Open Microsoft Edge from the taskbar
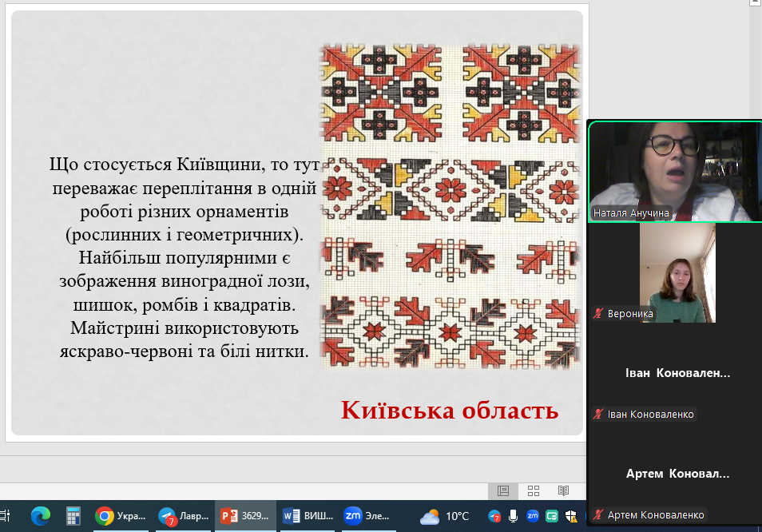Viewport: 762px width, 532px height. [41, 516]
